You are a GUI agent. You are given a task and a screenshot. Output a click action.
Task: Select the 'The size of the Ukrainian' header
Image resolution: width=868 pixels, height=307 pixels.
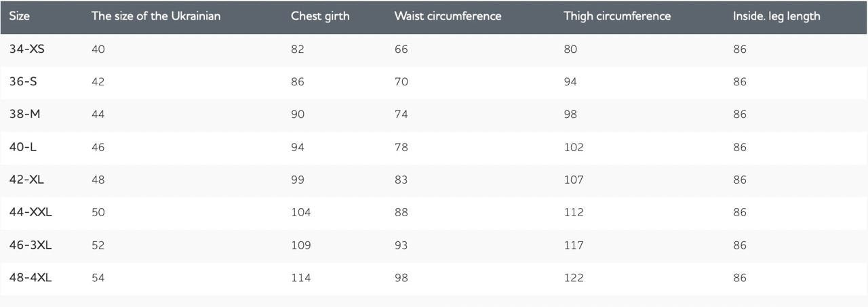(x=156, y=16)
